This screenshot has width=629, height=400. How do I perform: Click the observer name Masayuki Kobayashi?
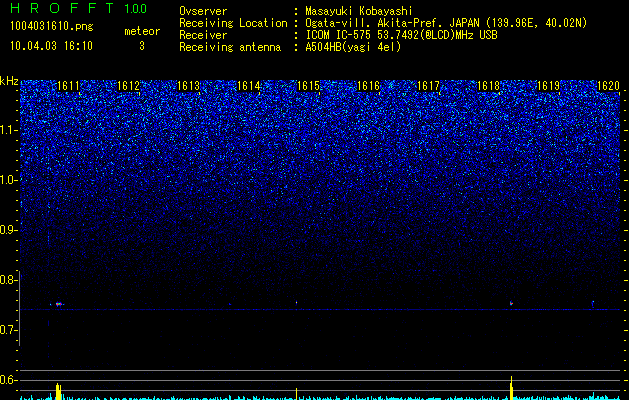click(359, 11)
